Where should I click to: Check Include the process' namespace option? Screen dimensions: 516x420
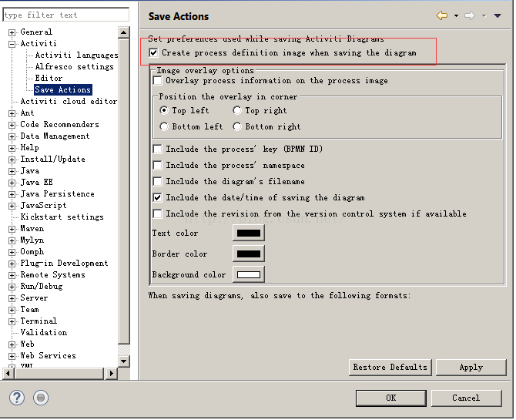click(158, 165)
